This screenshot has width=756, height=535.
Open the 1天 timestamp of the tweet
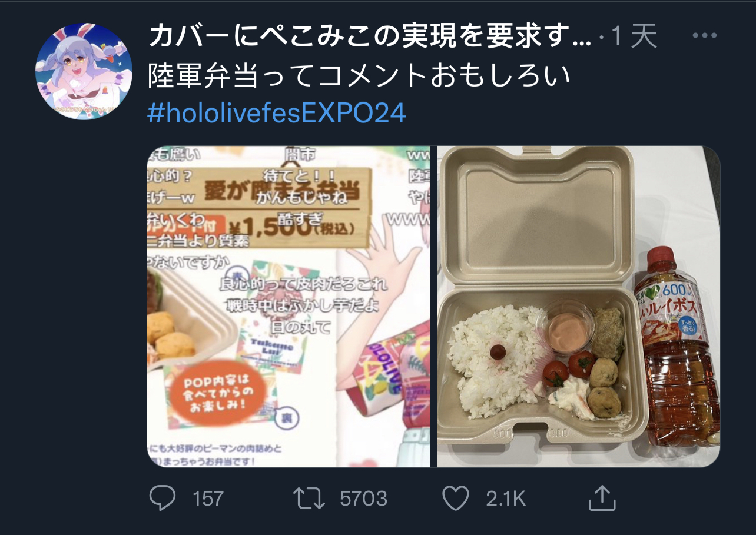(634, 37)
